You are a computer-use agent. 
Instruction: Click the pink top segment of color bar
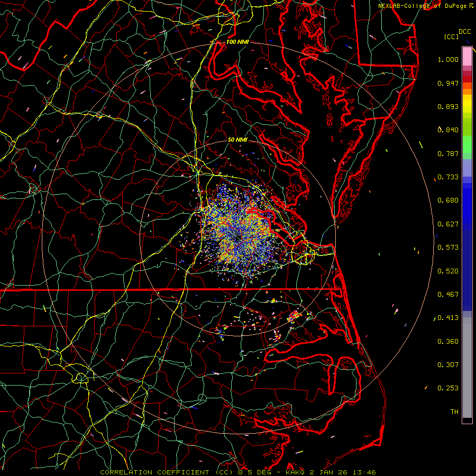pyautogui.click(x=467, y=57)
